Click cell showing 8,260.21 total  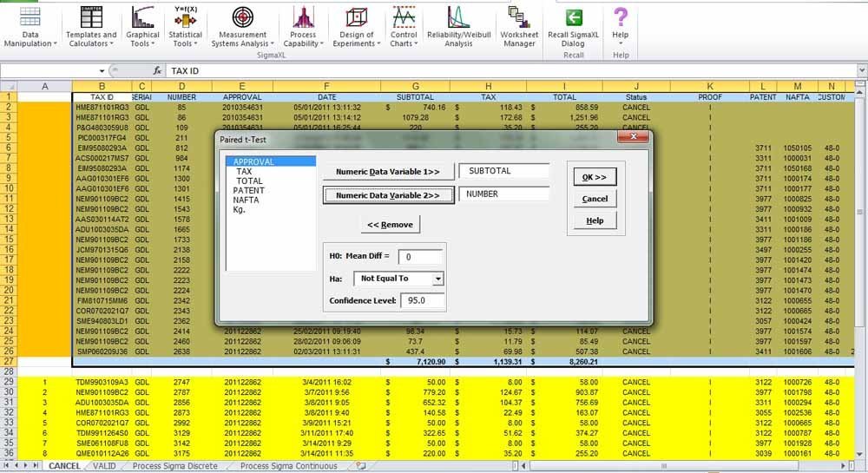click(x=564, y=362)
